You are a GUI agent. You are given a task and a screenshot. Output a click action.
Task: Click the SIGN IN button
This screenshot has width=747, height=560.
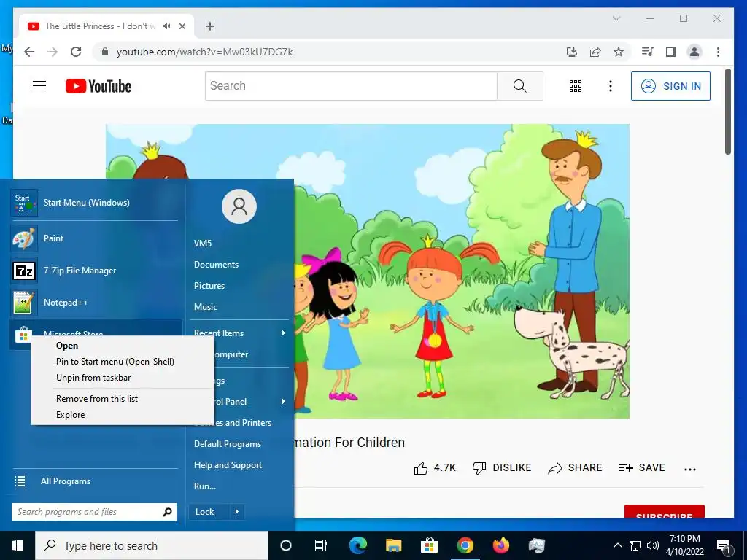pyautogui.click(x=670, y=86)
